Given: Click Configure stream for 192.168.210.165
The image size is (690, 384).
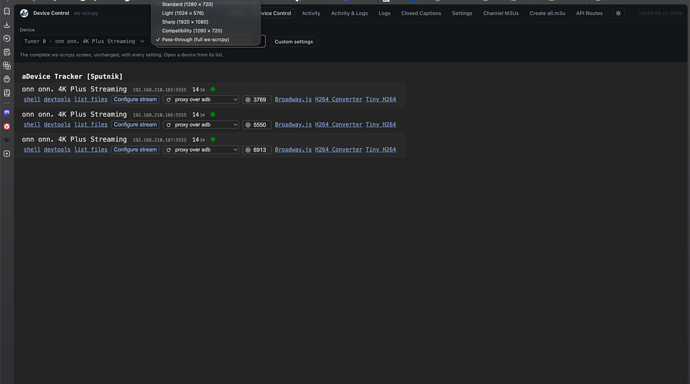Looking at the screenshot, I should [135, 100].
